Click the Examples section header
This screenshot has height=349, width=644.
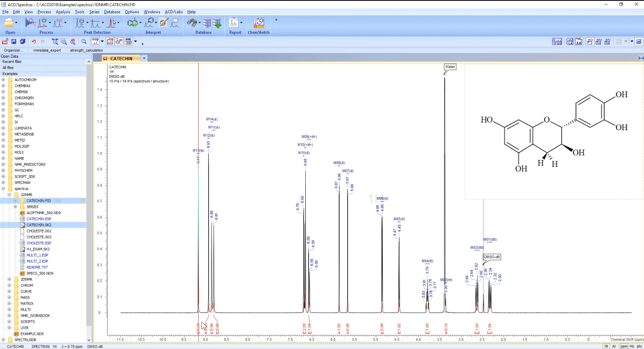pyautogui.click(x=43, y=74)
